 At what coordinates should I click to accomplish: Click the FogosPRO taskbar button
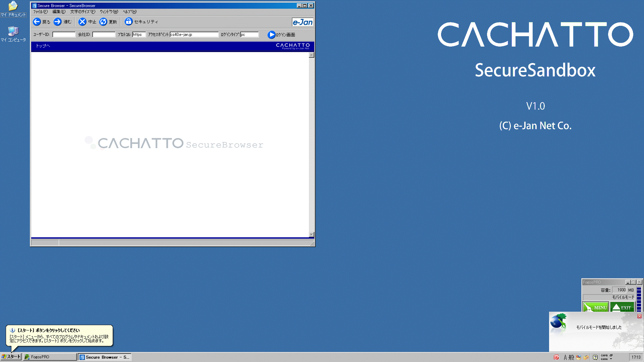(x=50, y=357)
